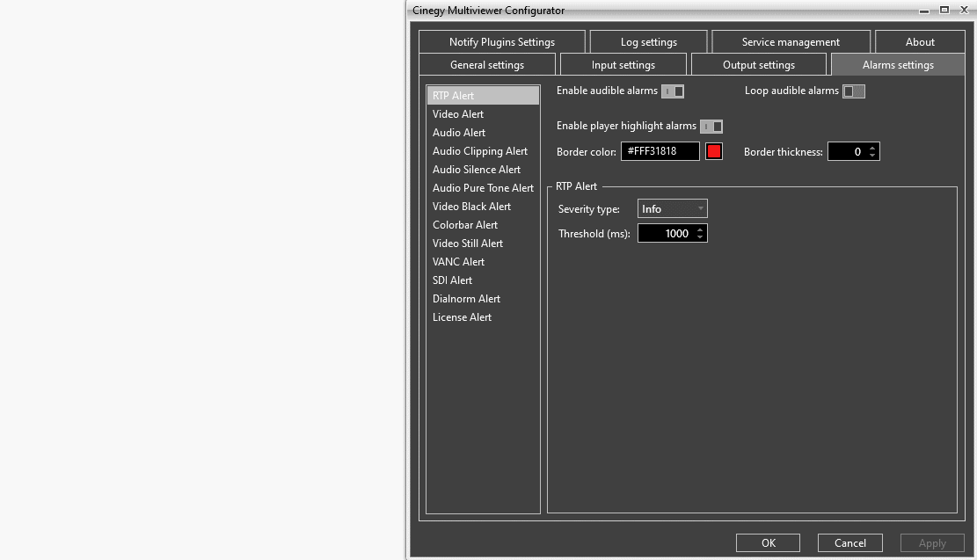Open the Service management tab
The image size is (977, 560).
pyautogui.click(x=791, y=41)
